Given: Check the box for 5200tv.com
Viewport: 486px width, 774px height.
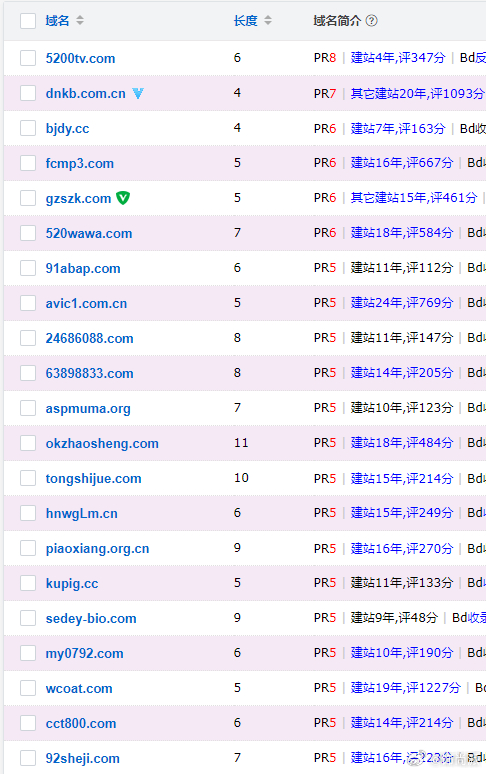Looking at the screenshot, I should tap(28, 58).
